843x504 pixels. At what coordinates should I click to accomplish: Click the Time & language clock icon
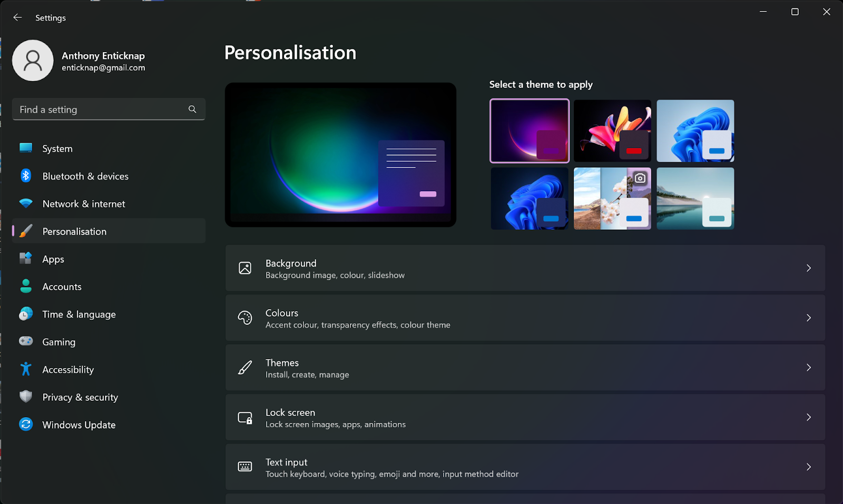click(26, 314)
